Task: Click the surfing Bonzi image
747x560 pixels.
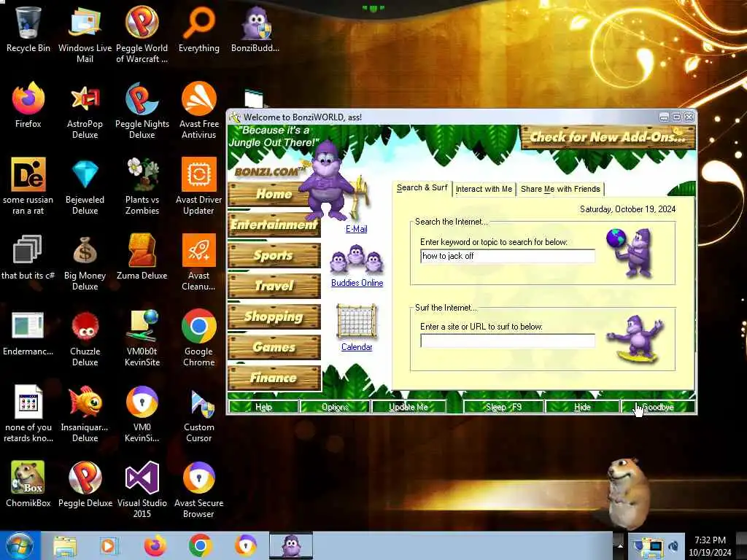Action: pyautogui.click(x=636, y=339)
